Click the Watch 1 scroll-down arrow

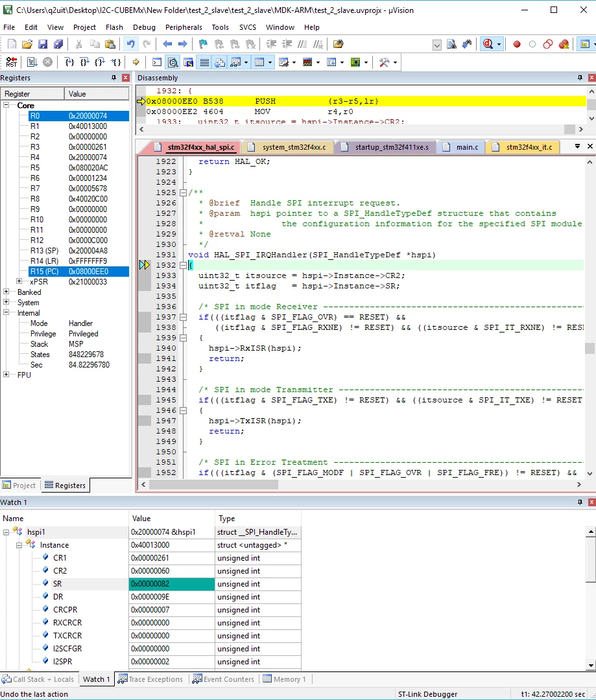(x=591, y=665)
